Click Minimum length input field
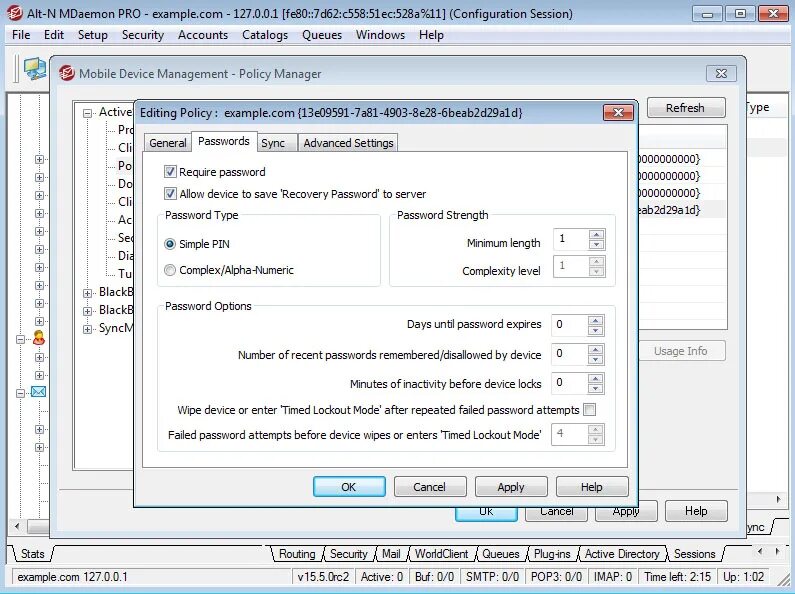The width and height of the screenshot is (795, 594). click(571, 239)
